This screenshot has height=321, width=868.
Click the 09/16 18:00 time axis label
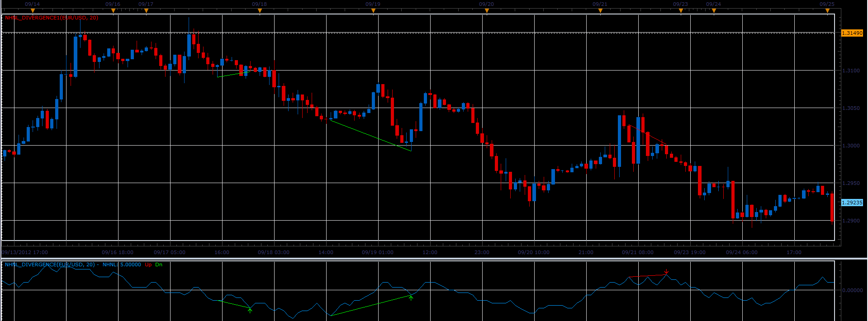click(x=118, y=252)
